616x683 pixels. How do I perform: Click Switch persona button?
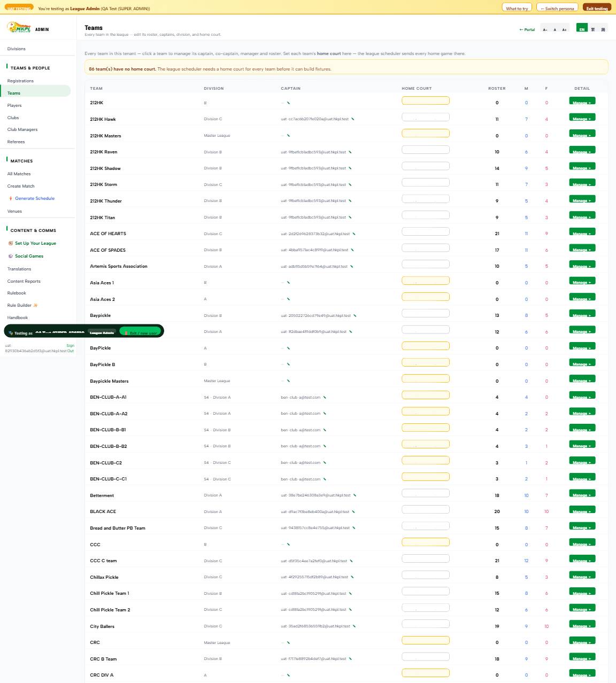(x=557, y=8)
